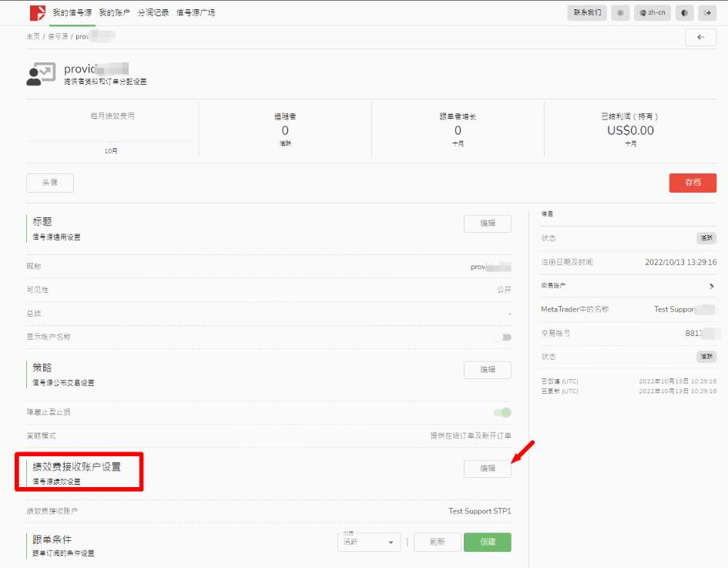Open 我的信号源 tab
Viewport: 728px width, 568px height.
72,13
